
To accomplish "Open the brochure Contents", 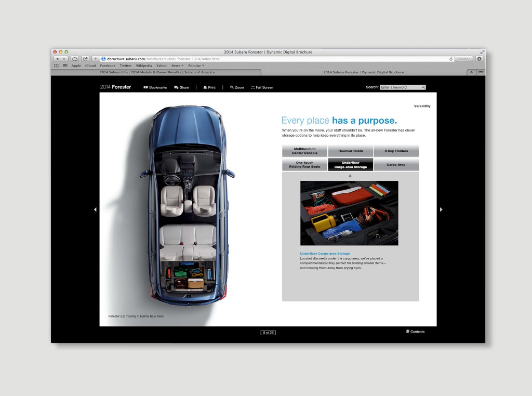I will point(415,332).
